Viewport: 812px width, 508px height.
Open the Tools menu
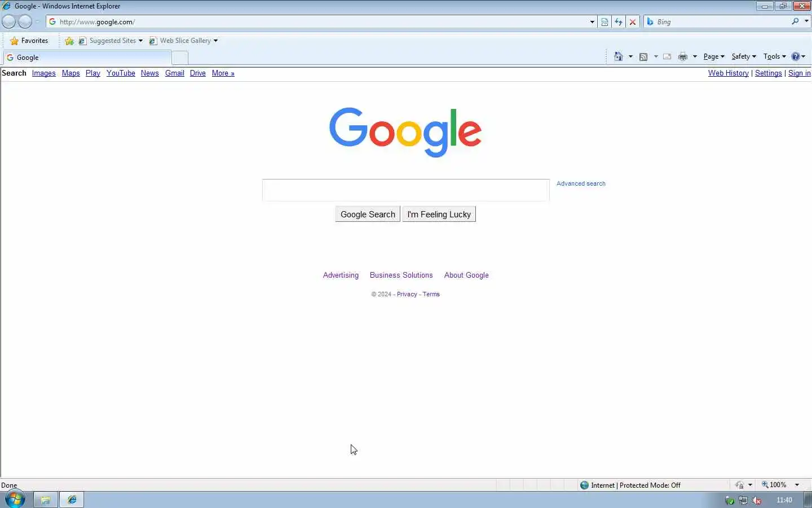click(x=774, y=56)
